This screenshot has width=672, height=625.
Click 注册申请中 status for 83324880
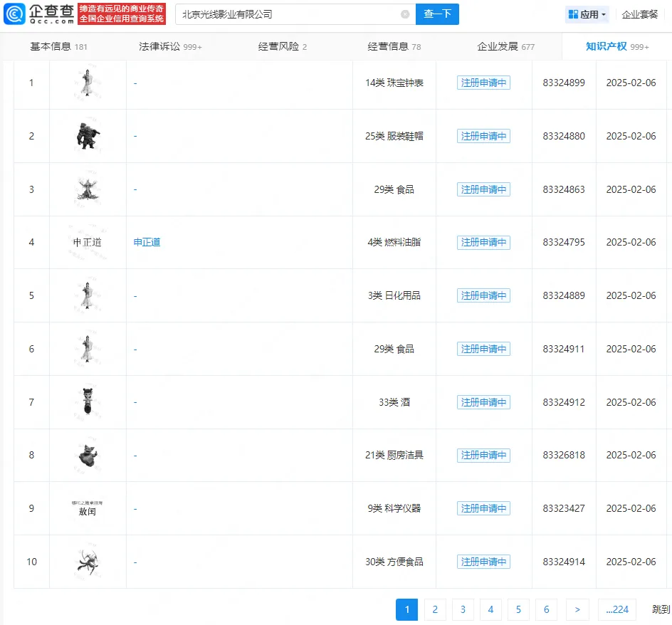[483, 136]
